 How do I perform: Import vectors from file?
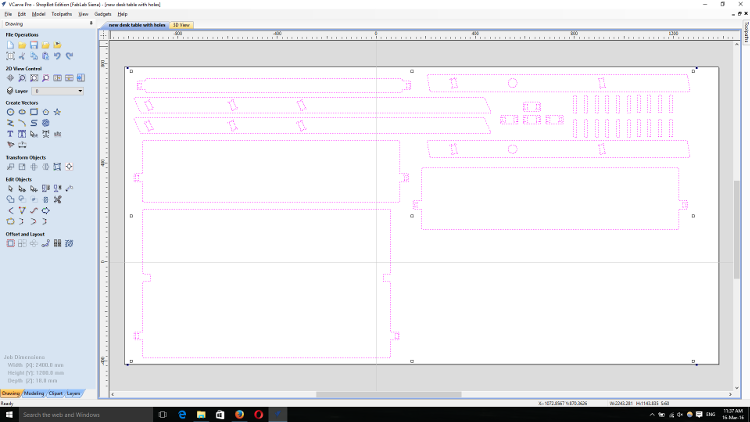[x=45, y=45]
